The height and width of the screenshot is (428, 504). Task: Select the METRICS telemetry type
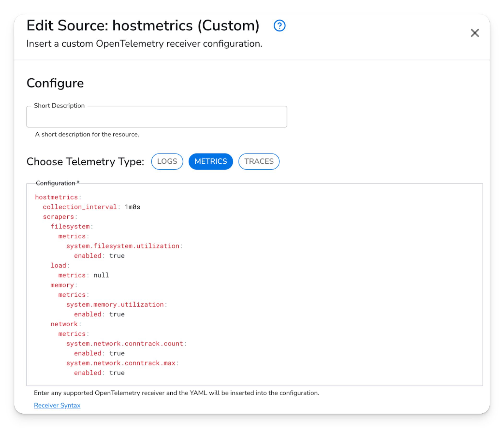[x=211, y=161]
